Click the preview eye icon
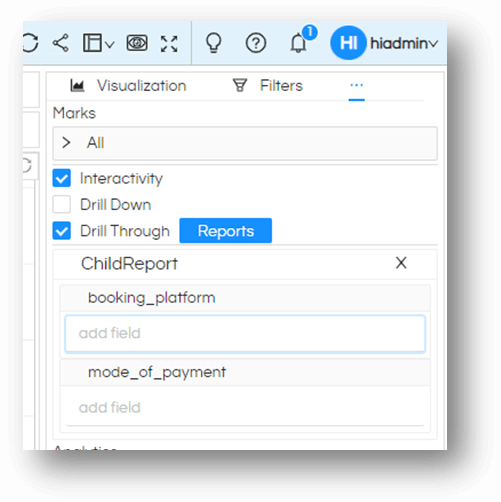This screenshot has width=501, height=502. pos(137,43)
